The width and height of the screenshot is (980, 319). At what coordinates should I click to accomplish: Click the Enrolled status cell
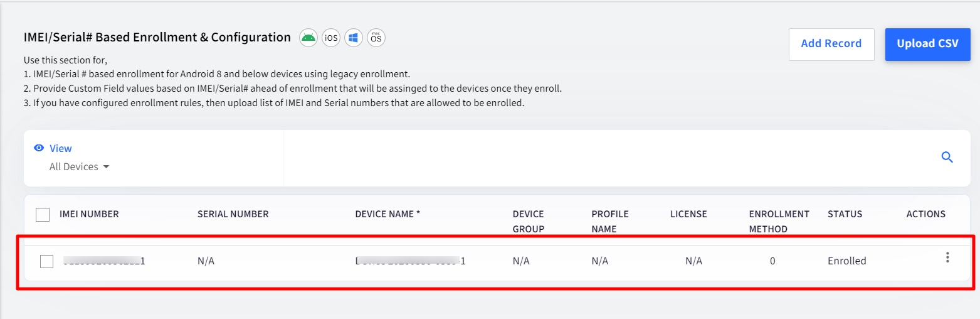847,261
